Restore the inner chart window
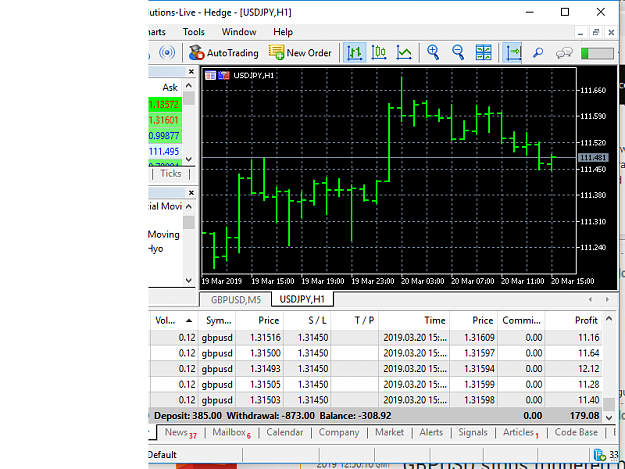This screenshot has height=469, width=625. tap(596, 32)
